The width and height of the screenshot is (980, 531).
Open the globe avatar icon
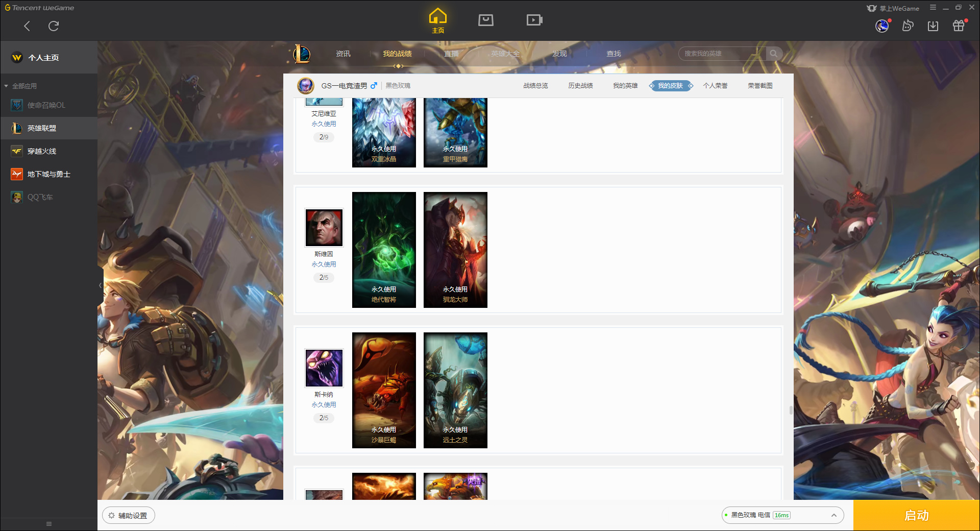(882, 26)
